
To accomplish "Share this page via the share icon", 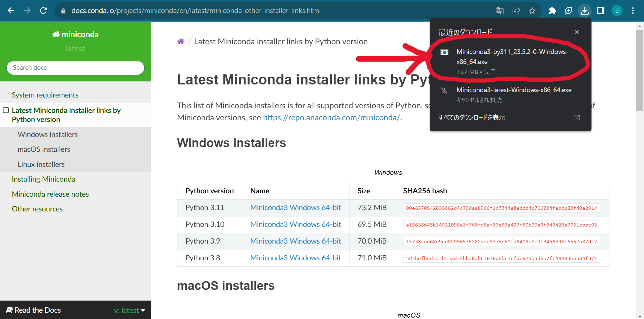I will [x=516, y=10].
